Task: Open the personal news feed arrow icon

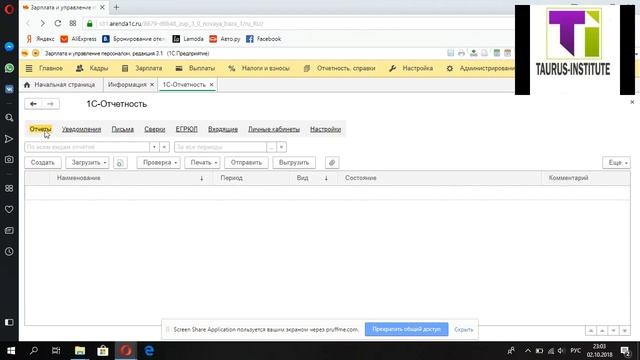Action: [x=9, y=139]
